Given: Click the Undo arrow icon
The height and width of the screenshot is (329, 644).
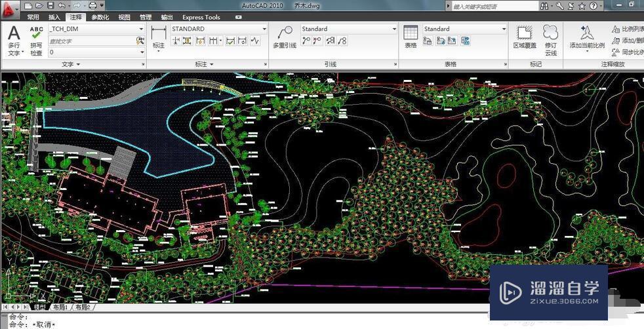Looking at the screenshot, I should click(61, 6).
